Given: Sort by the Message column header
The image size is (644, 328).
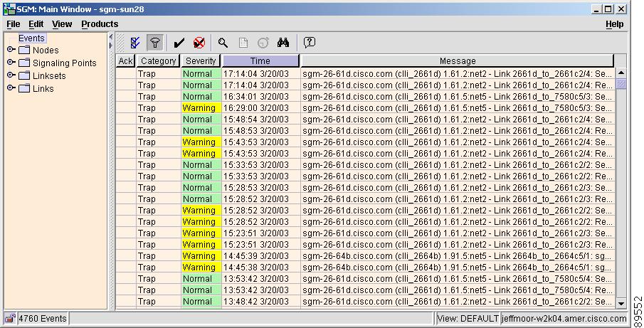Looking at the screenshot, I should point(458,60).
